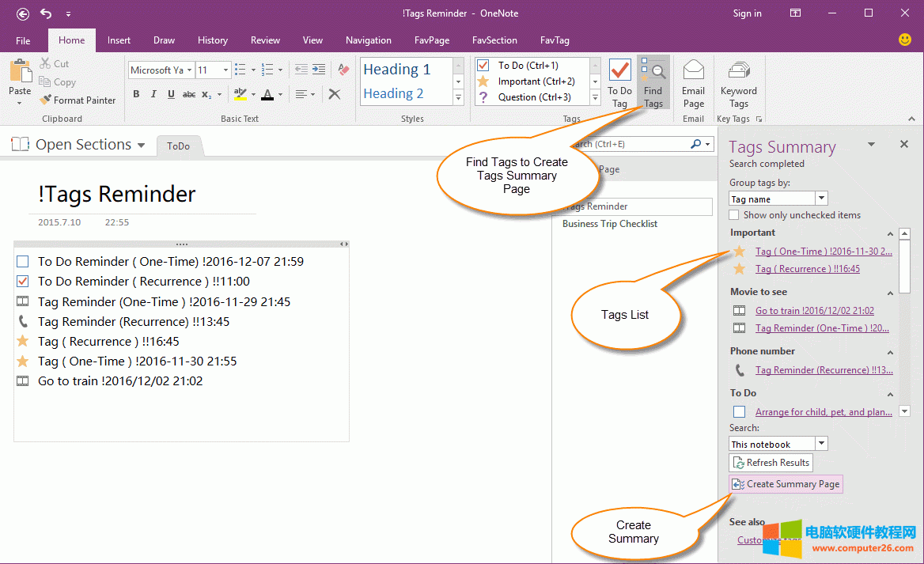This screenshot has height=564, width=924.
Task: Open the 'This notebook' search scope dropdown
Action: click(x=821, y=444)
